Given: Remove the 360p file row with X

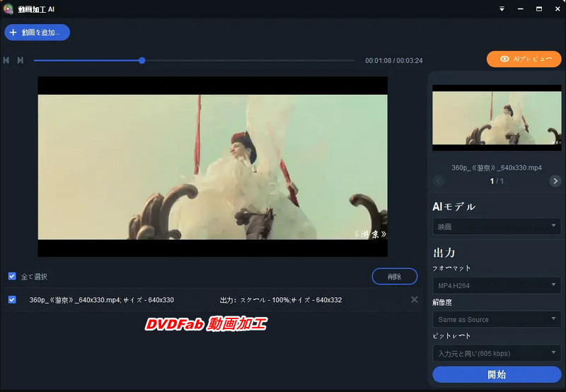Looking at the screenshot, I should coord(415,299).
